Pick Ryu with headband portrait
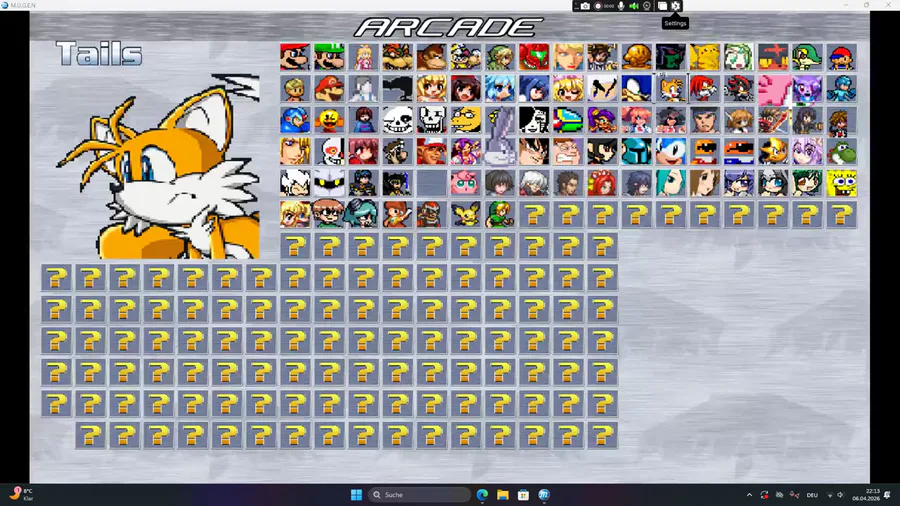Image resolution: width=900 pixels, height=506 pixels. point(705,120)
